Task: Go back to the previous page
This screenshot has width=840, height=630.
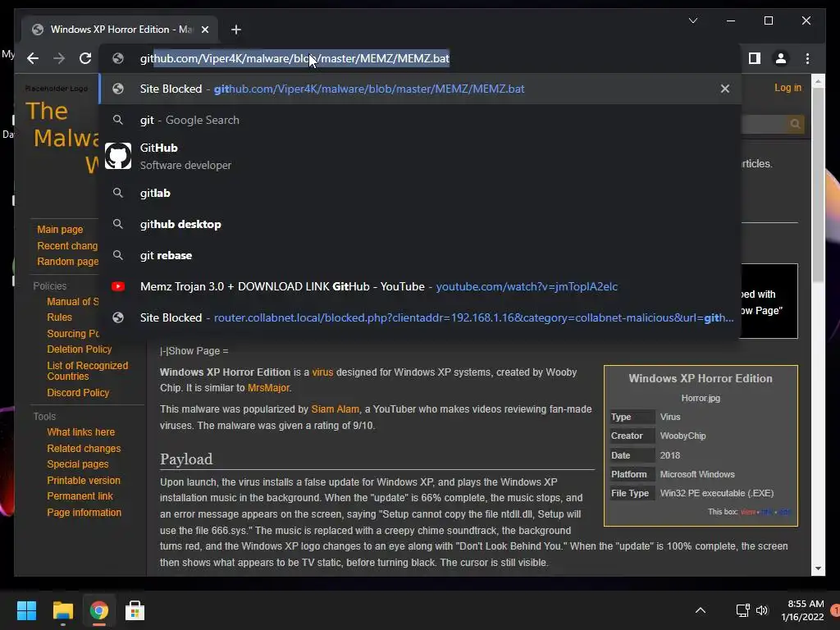Action: point(33,58)
